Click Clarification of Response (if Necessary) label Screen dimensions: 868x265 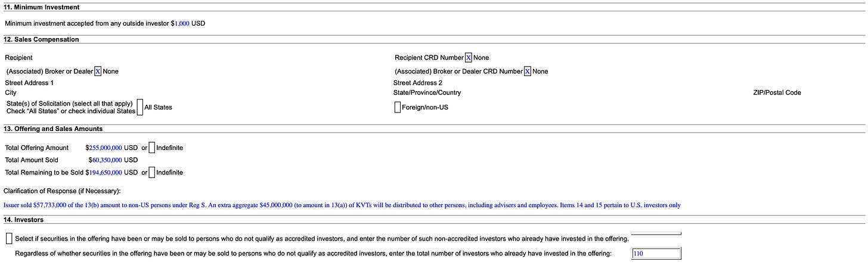(62, 191)
